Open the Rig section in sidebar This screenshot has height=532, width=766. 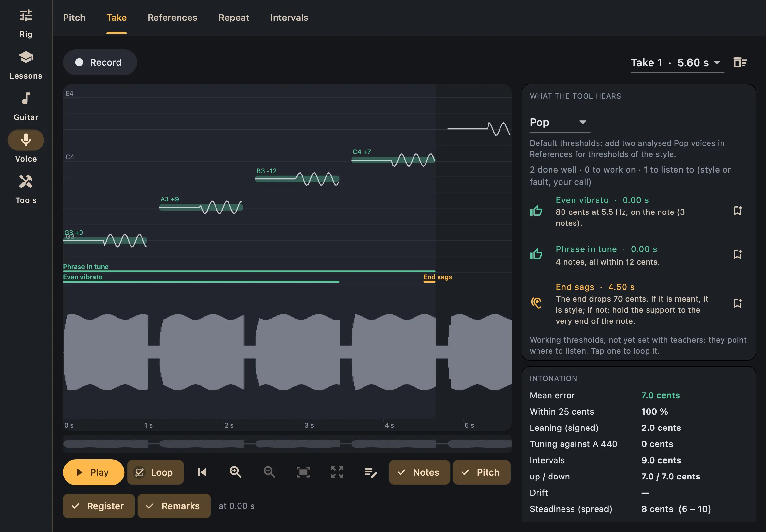coord(26,24)
